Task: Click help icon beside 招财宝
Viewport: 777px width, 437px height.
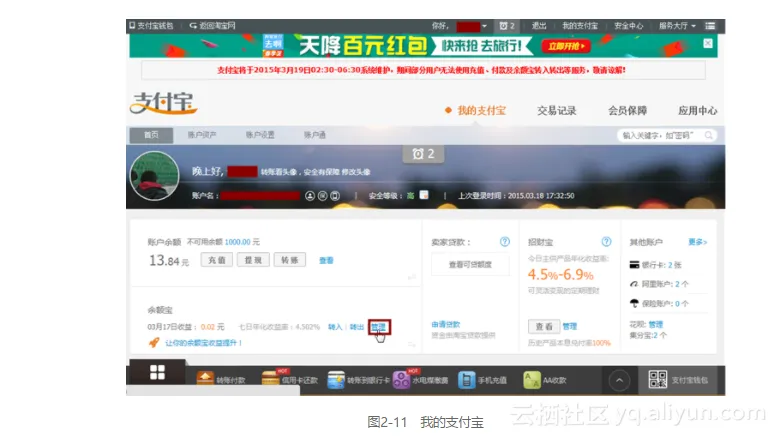Action: coord(606,242)
